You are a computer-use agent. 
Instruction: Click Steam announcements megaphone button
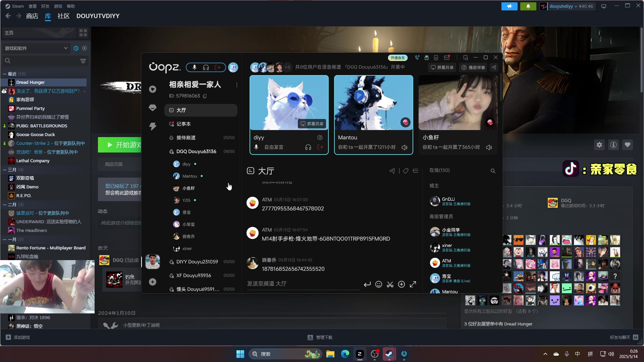tap(509, 6)
